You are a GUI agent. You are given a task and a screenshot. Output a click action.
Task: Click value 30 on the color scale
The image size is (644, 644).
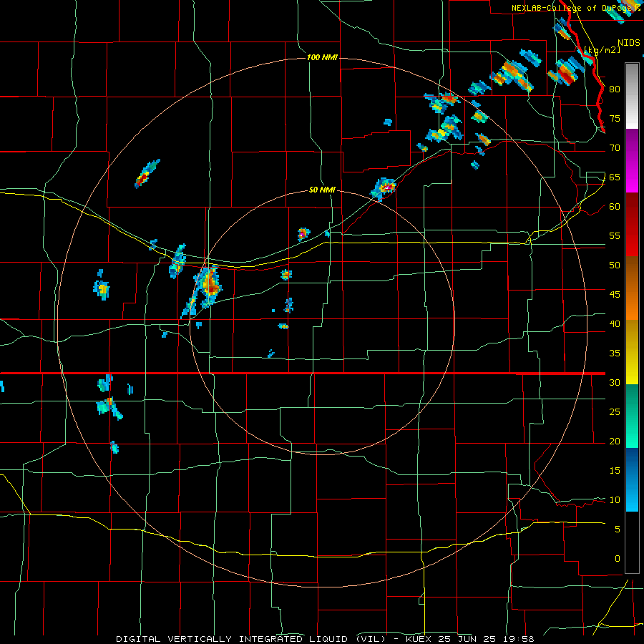(615, 382)
